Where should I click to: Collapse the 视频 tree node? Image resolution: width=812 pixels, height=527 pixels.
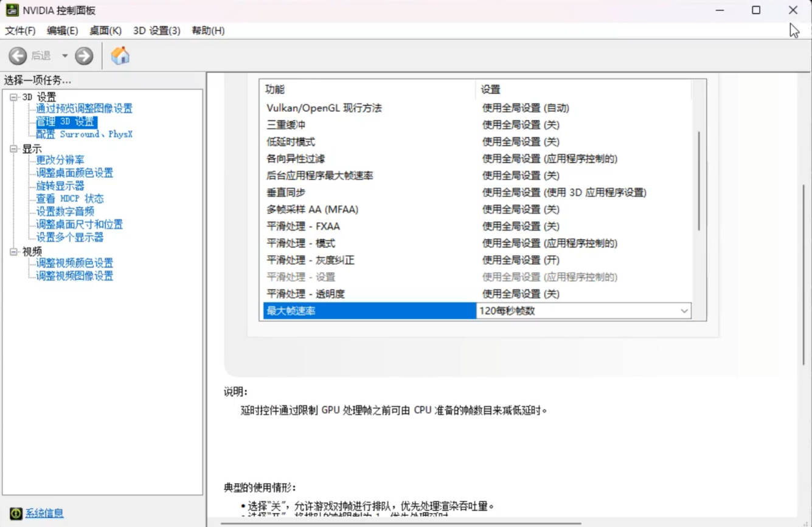point(14,251)
